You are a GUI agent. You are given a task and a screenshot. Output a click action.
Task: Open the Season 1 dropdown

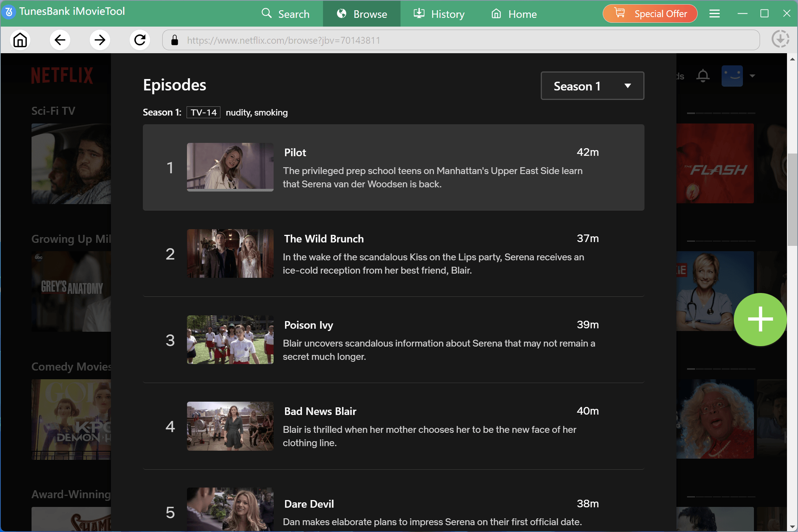point(592,86)
